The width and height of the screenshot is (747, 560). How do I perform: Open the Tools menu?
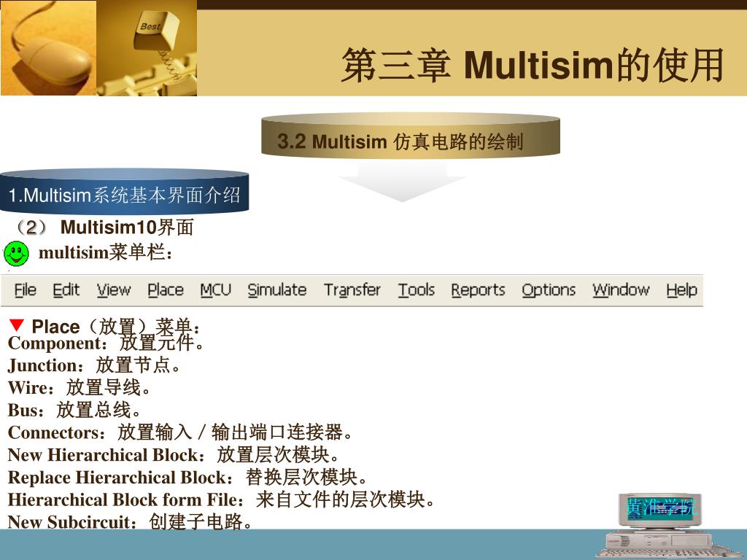click(x=417, y=289)
